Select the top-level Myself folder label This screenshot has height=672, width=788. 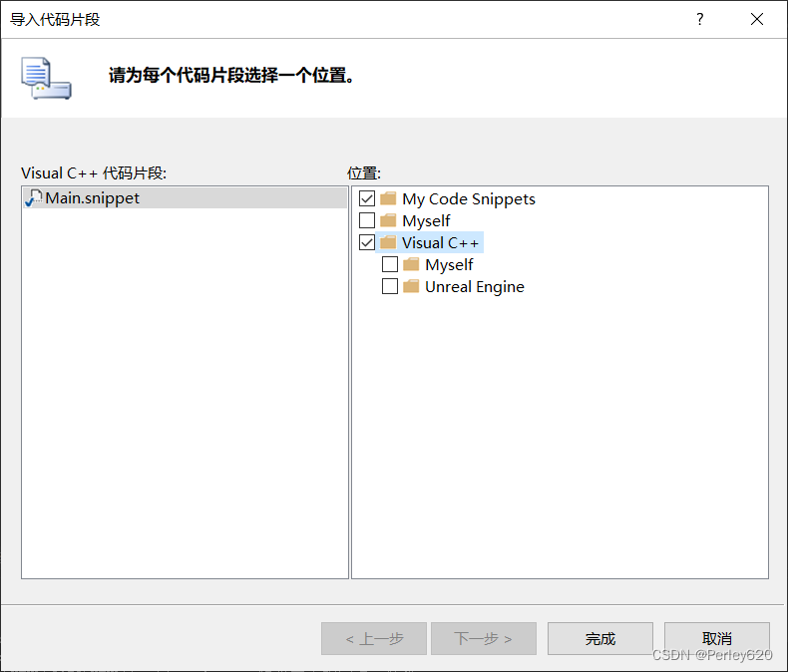[x=426, y=221]
